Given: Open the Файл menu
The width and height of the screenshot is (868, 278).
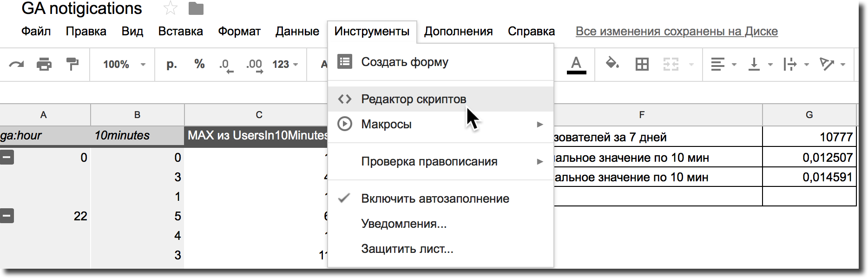Looking at the screenshot, I should tap(36, 31).
